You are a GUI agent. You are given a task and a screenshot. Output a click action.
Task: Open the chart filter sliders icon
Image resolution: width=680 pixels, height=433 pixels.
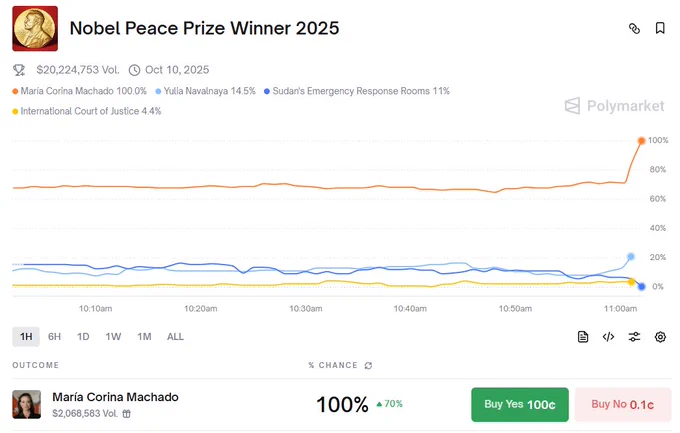coord(634,337)
